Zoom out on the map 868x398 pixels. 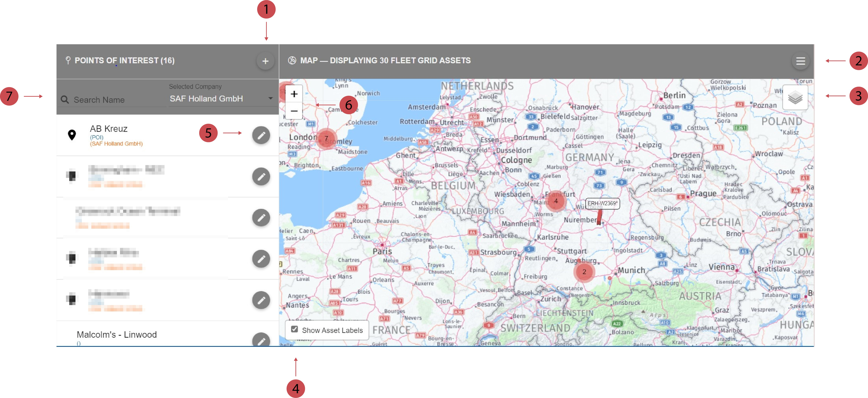pyautogui.click(x=294, y=111)
